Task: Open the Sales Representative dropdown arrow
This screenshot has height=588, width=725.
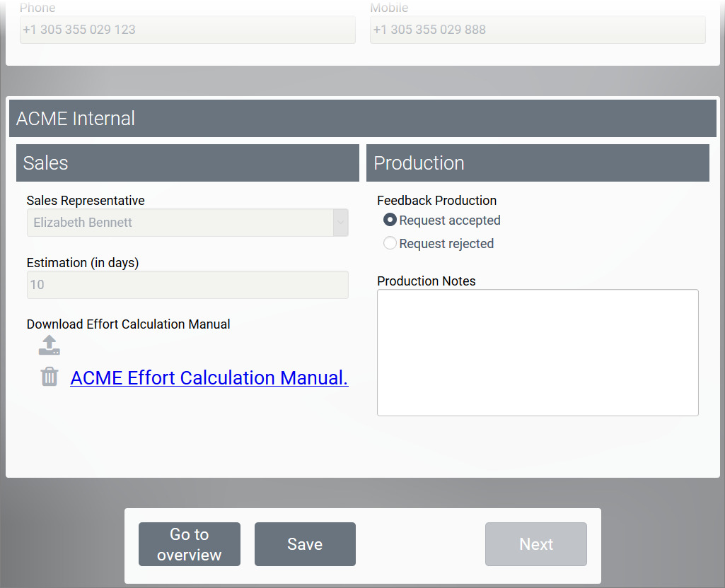Action: coord(340,223)
